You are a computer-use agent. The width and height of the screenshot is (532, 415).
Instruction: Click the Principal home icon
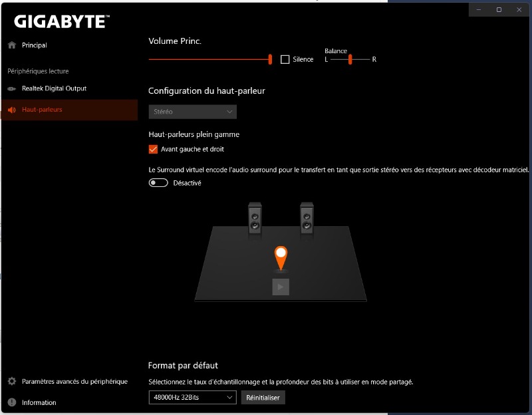click(11, 45)
